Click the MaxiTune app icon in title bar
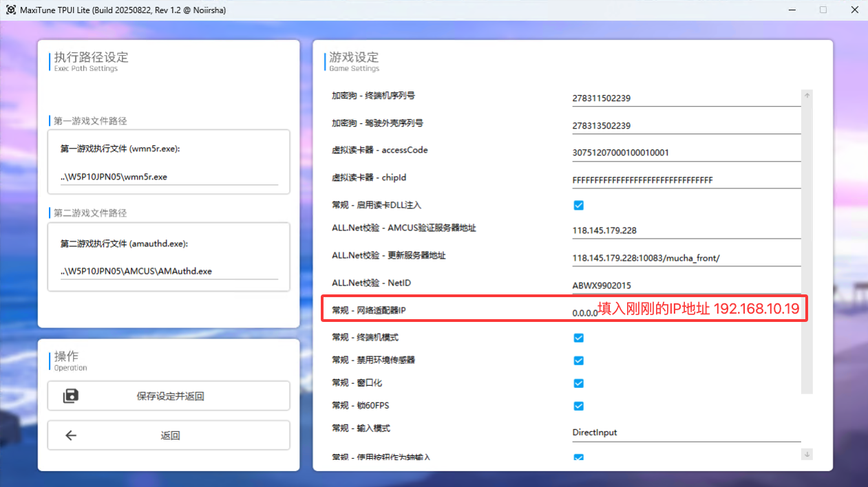Image resolution: width=868 pixels, height=487 pixels. click(10, 10)
